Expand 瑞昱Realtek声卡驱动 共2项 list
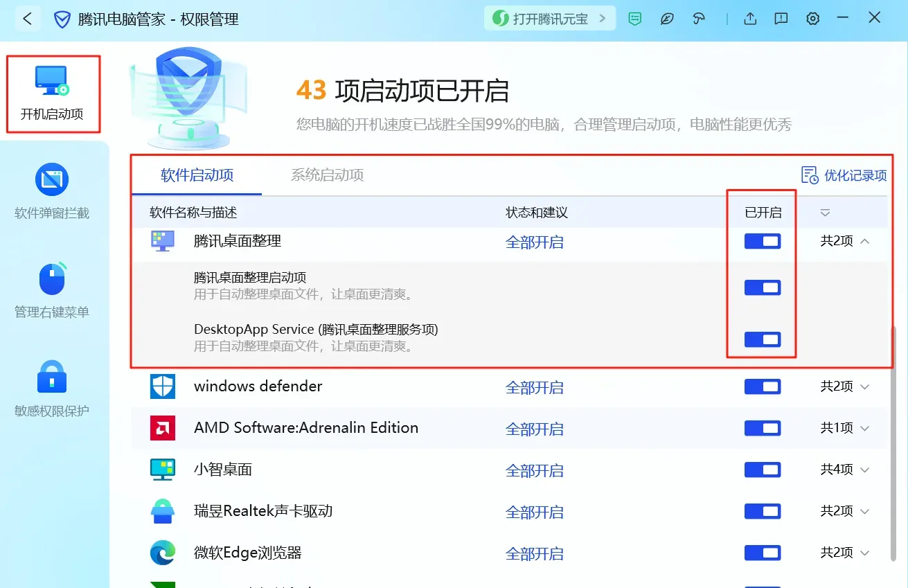The height and width of the screenshot is (588, 908). click(845, 511)
